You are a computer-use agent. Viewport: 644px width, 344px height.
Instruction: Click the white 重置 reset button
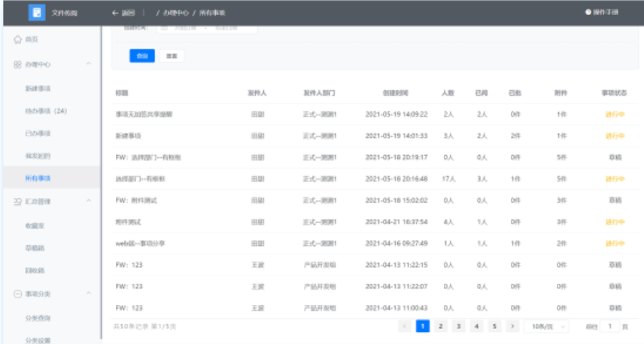(172, 56)
